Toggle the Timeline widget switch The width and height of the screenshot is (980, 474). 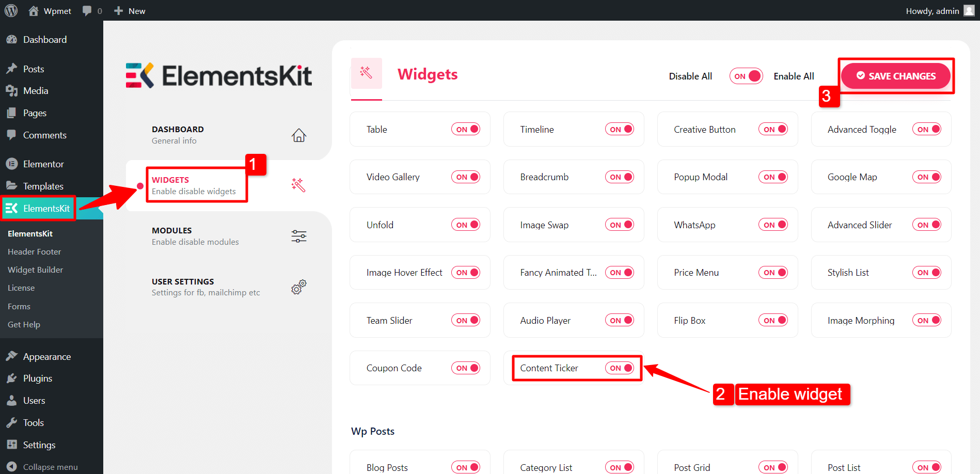620,129
